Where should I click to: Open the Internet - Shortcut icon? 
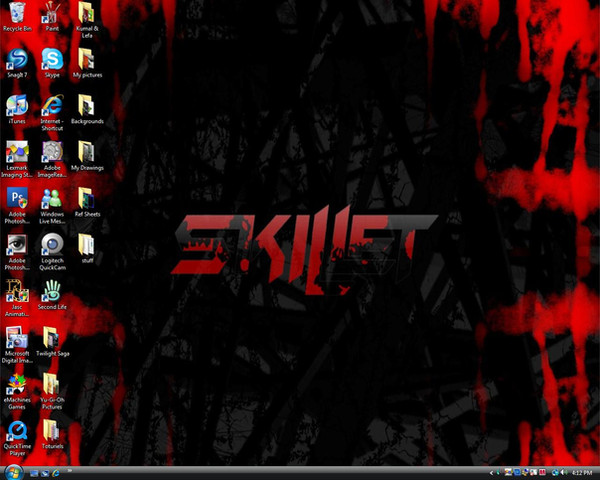click(x=52, y=113)
